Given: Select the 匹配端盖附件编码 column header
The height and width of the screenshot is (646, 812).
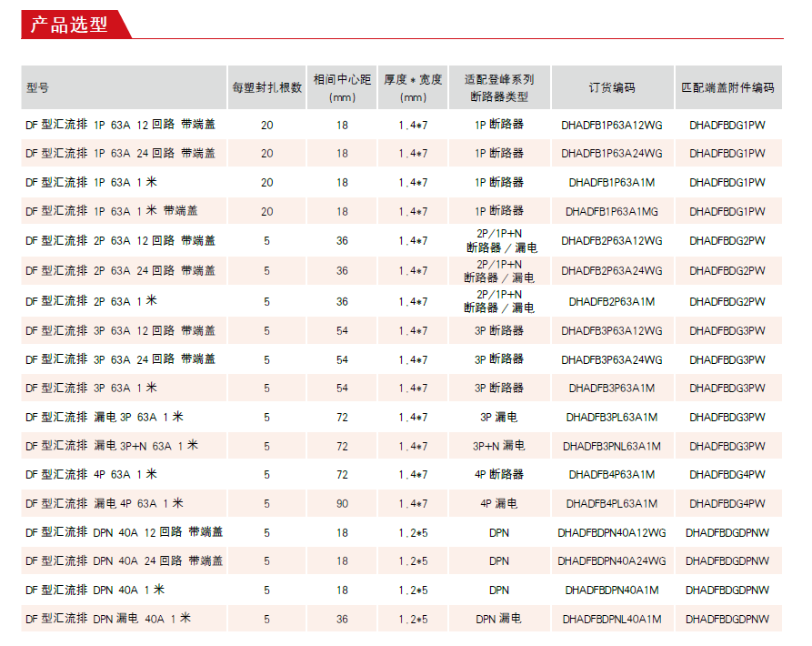Looking at the screenshot, I should (727, 87).
